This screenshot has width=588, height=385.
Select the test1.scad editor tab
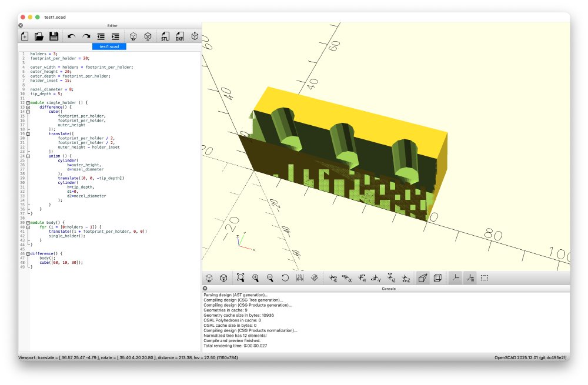point(108,46)
